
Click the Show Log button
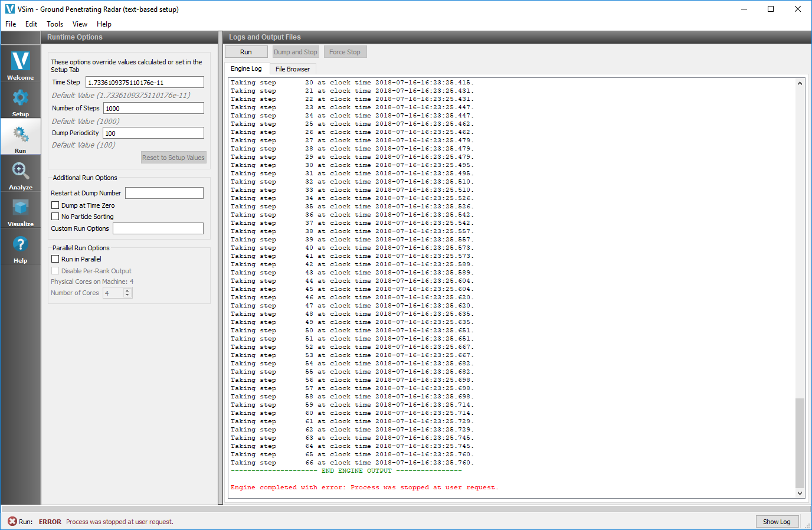pyautogui.click(x=776, y=522)
